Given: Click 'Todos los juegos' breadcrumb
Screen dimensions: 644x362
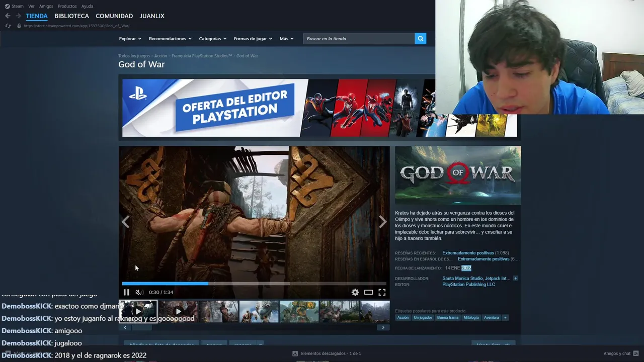Looking at the screenshot, I should coord(134,56).
